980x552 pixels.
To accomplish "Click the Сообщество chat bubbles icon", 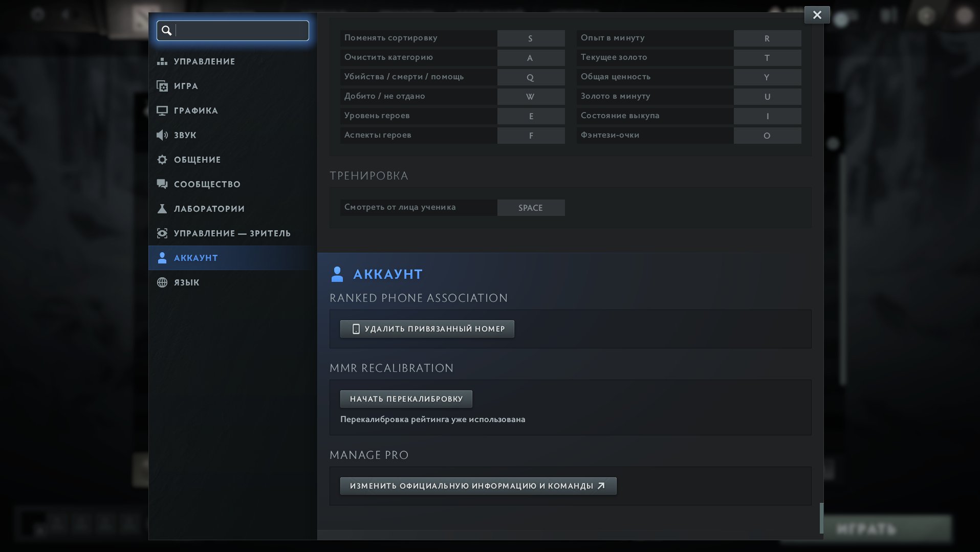I will [162, 184].
